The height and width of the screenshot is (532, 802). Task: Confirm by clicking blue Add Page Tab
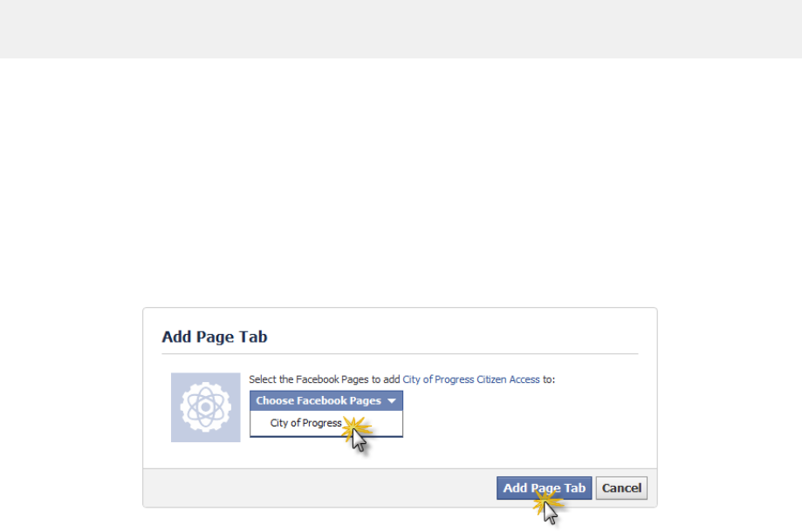point(545,488)
